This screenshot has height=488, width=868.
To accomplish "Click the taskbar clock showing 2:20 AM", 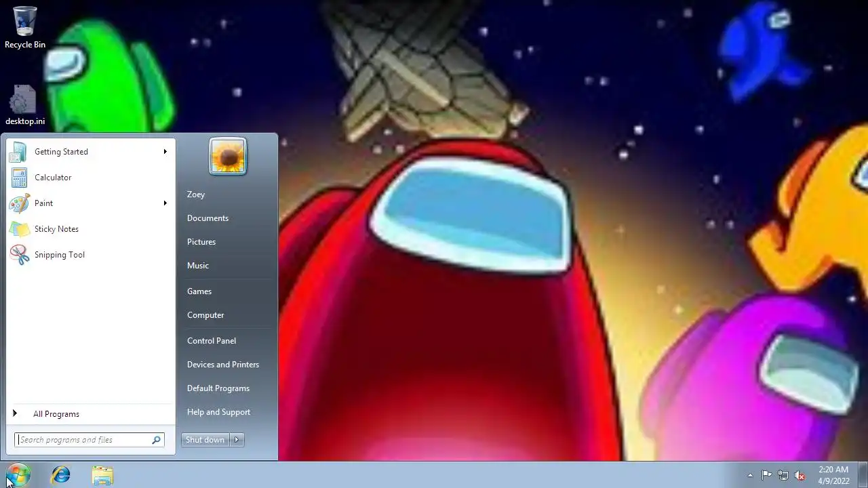I will (x=833, y=475).
